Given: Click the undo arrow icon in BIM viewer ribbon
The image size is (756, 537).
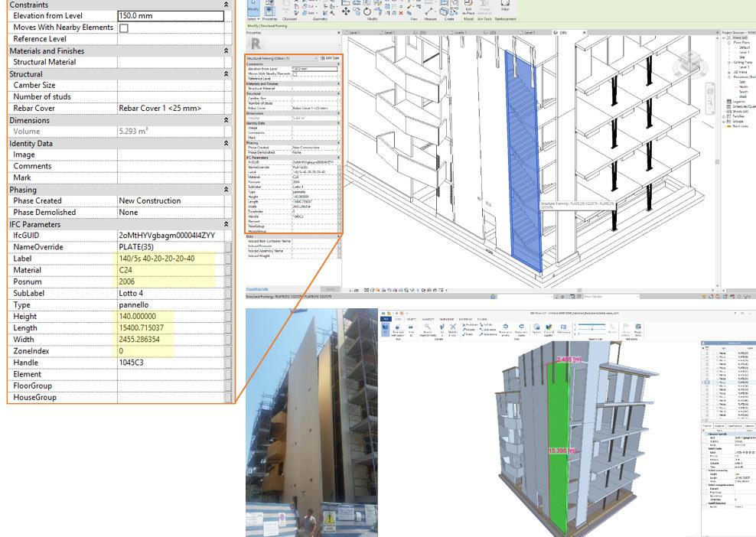Looking at the screenshot, I should pyautogui.click(x=506, y=327).
